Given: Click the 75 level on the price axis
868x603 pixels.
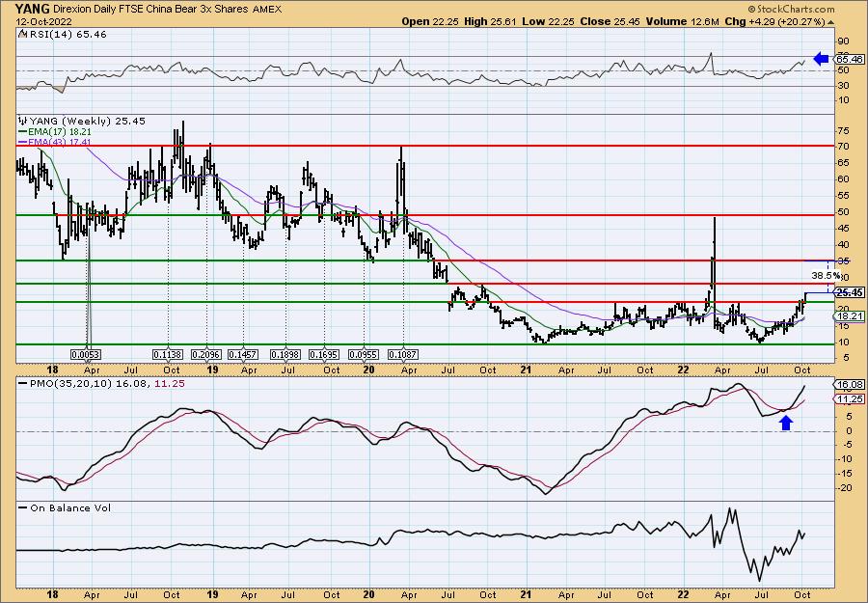Looking at the screenshot, I should [844, 130].
